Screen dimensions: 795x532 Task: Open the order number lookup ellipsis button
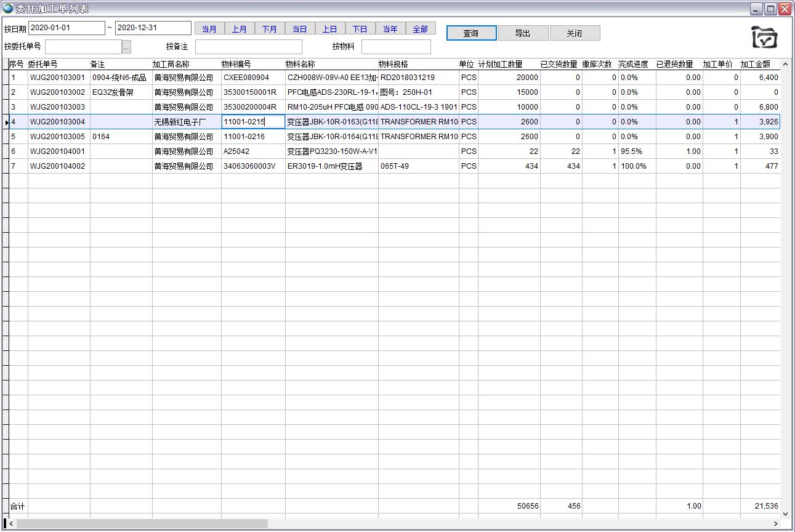point(126,47)
